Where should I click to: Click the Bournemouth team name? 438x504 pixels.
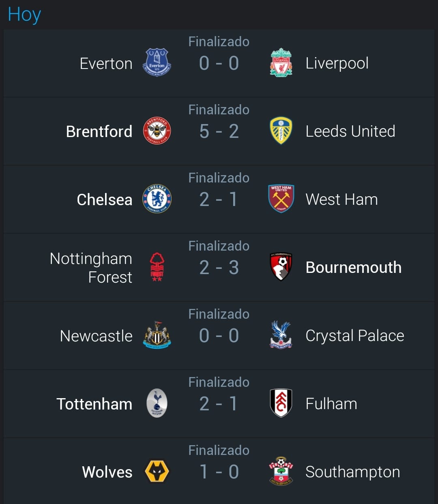(x=353, y=268)
